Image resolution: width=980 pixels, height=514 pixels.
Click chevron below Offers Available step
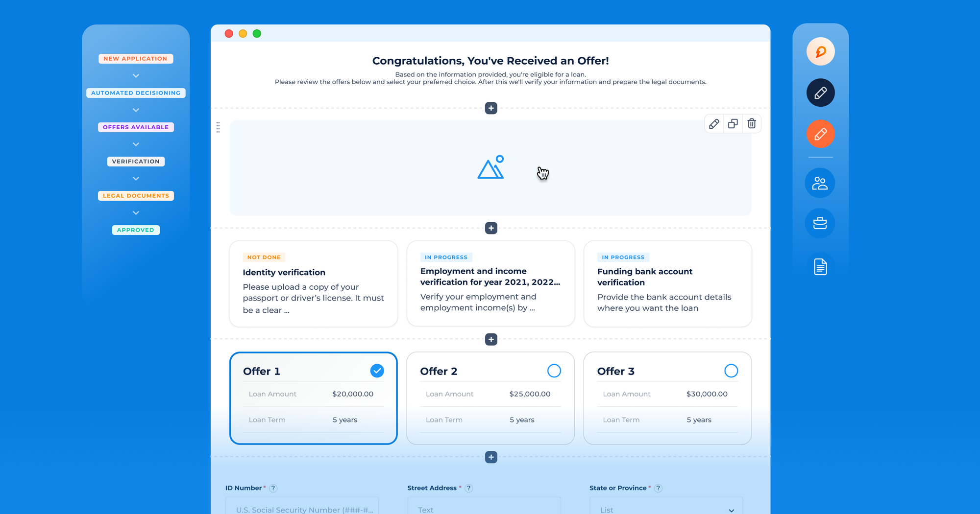[x=136, y=144]
